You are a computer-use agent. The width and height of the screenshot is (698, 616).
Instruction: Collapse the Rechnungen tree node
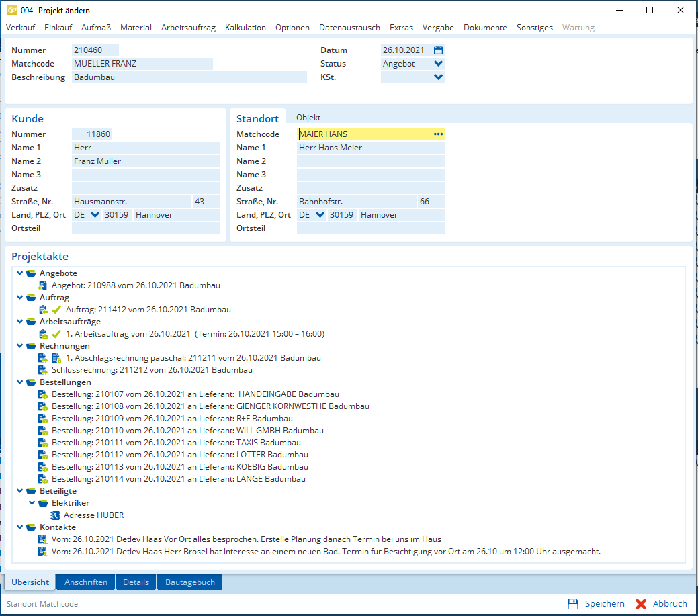19,346
